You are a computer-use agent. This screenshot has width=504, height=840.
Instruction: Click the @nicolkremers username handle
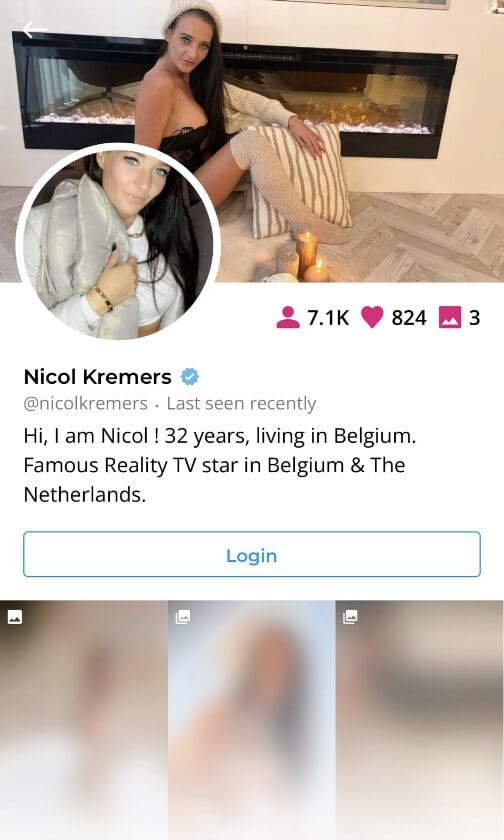86,403
